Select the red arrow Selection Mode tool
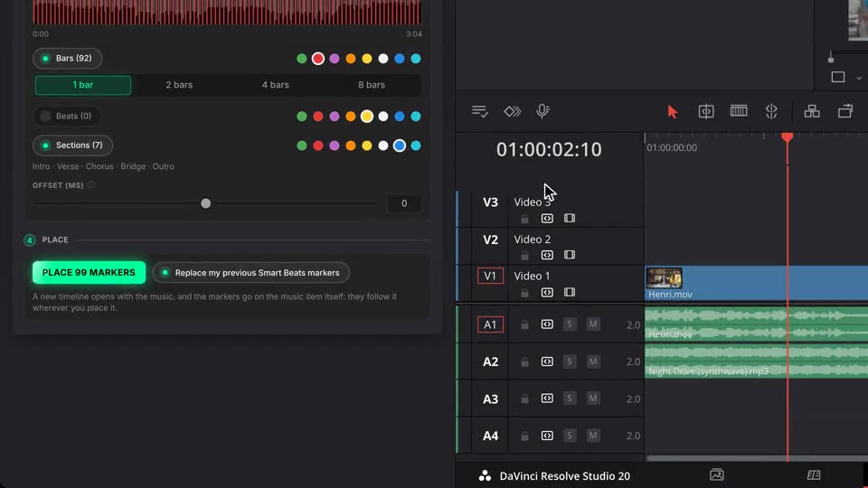 [x=672, y=112]
